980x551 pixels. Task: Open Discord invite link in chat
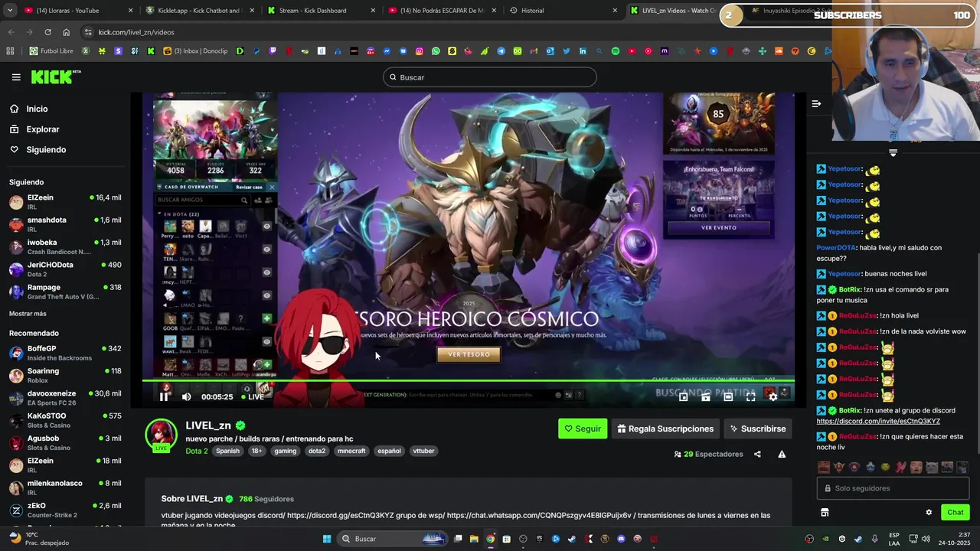coord(878,421)
